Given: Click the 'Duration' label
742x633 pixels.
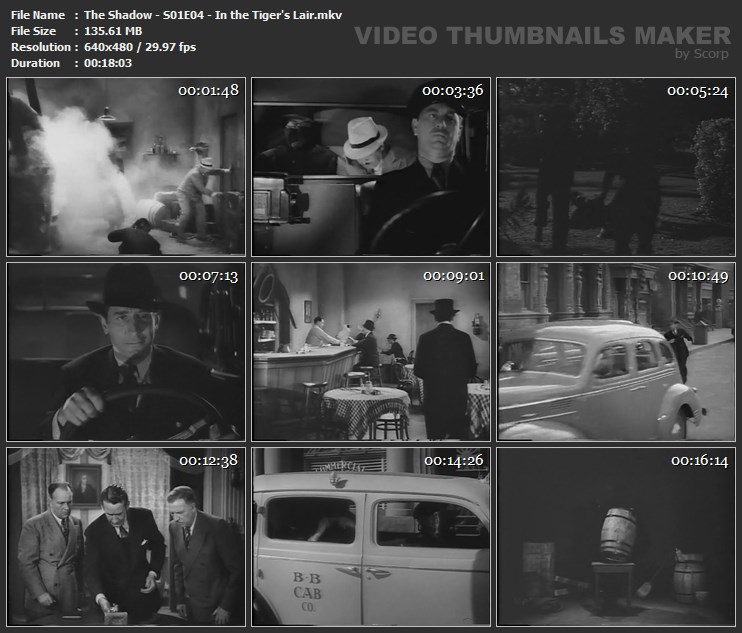Looking at the screenshot, I should pyautogui.click(x=35, y=63).
